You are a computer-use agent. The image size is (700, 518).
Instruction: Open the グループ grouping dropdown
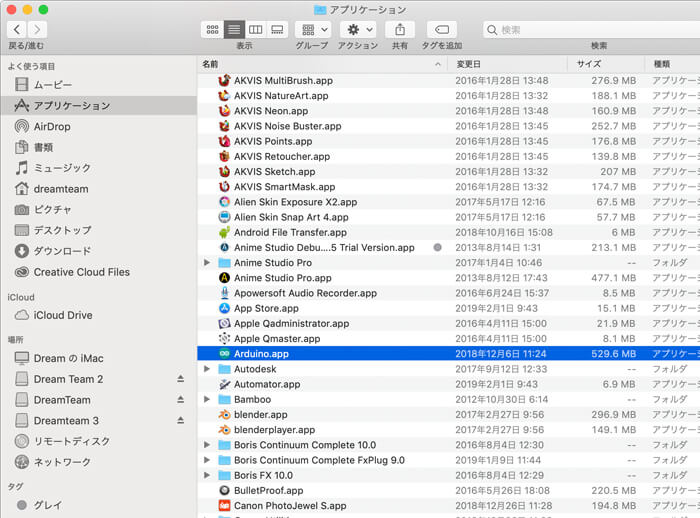tap(313, 29)
